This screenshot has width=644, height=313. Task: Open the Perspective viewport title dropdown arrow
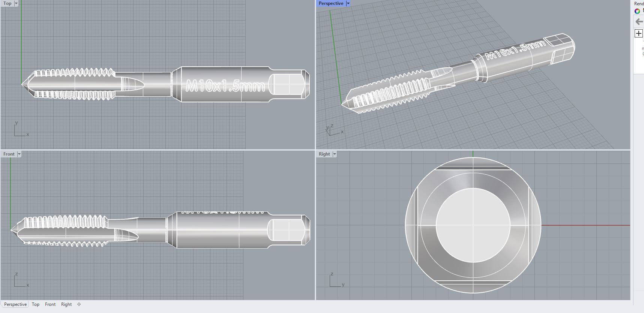click(x=348, y=3)
